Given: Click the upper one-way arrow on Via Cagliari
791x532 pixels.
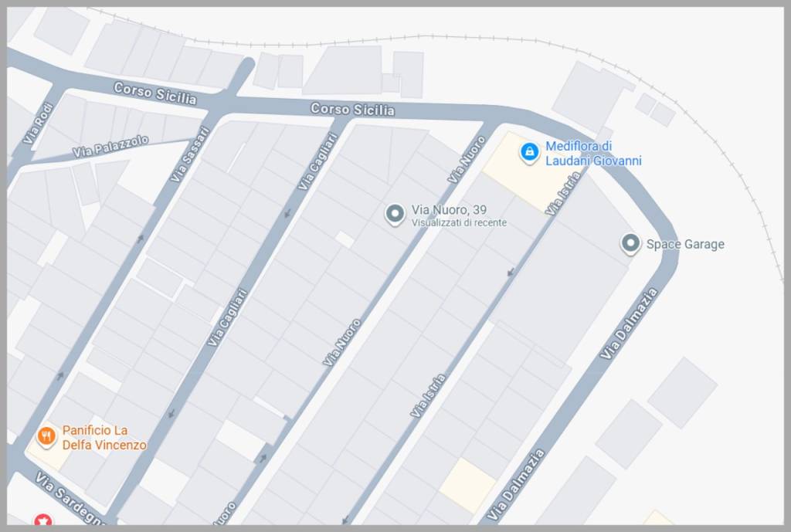Looking at the screenshot, I should tap(287, 213).
